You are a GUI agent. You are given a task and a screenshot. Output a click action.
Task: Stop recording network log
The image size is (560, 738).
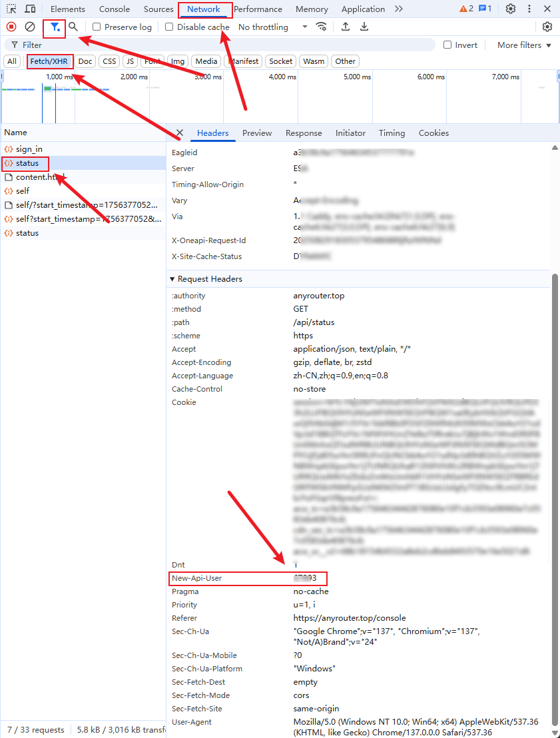(x=9, y=26)
